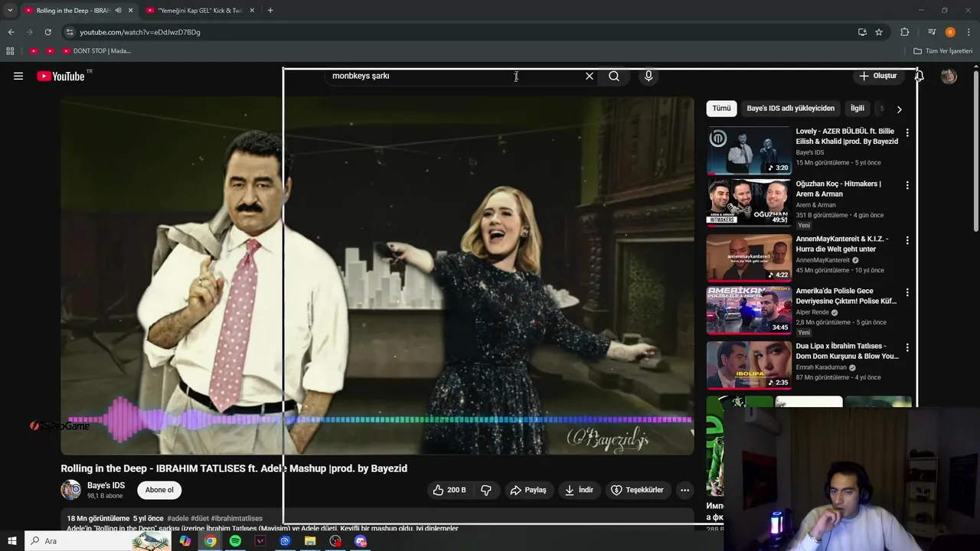Send thanks with Teşekkürler button
This screenshot has height=551, width=980.
[x=637, y=490]
